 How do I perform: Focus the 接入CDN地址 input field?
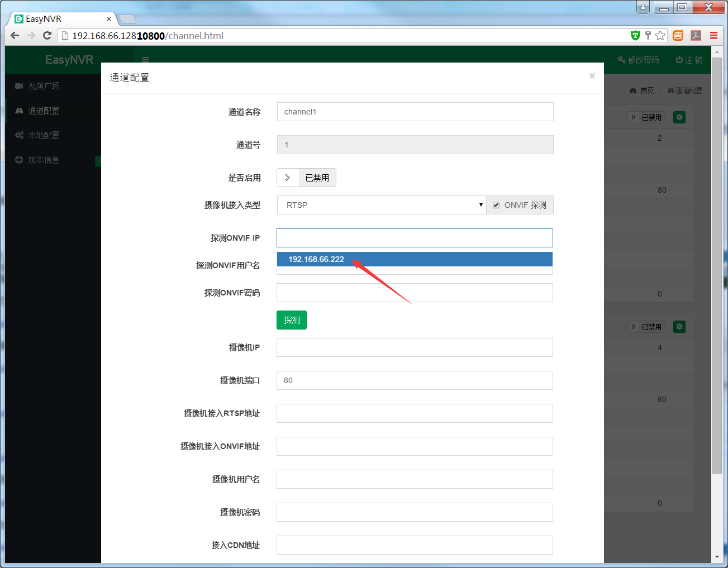[415, 545]
